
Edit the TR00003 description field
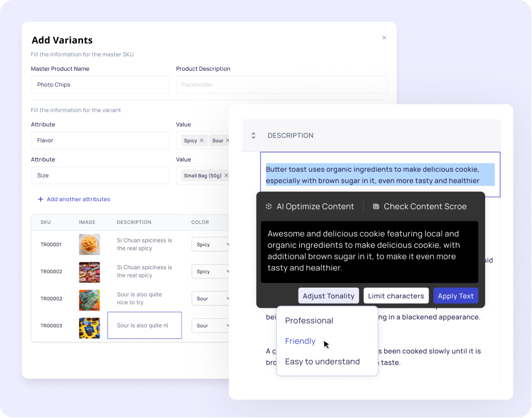click(x=144, y=325)
